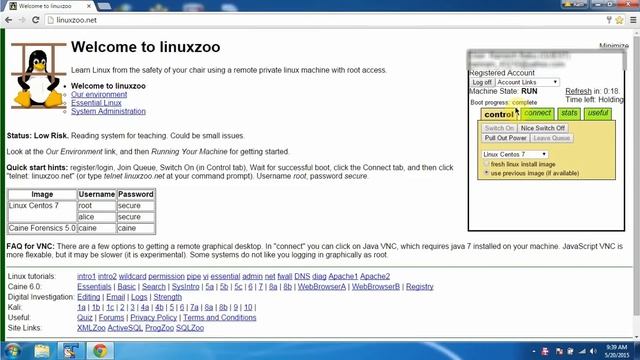
Task: Click the linuxzoo penguin logo
Action: pos(38,76)
